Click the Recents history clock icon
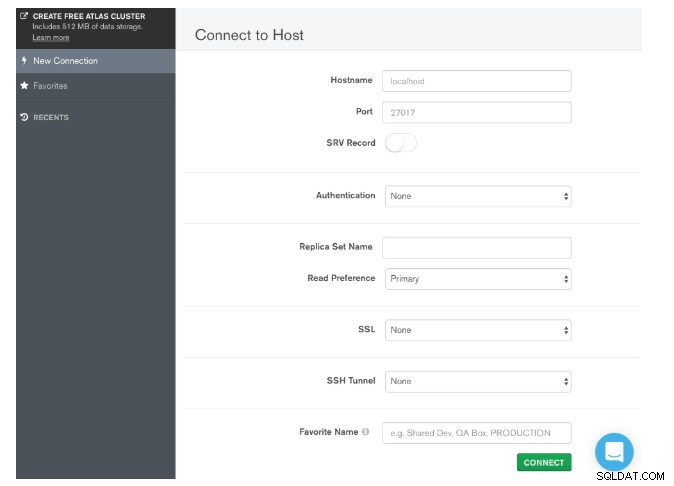Image resolution: width=674 pixels, height=486 pixels. [25, 117]
